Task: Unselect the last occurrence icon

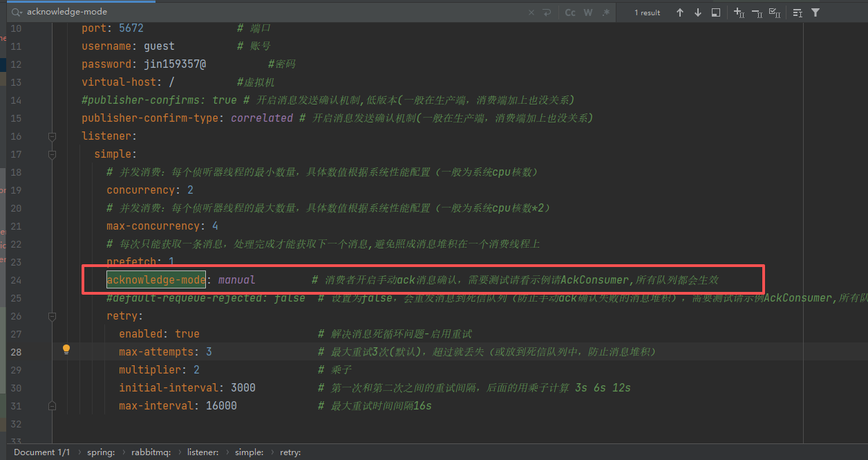Action: (757, 12)
